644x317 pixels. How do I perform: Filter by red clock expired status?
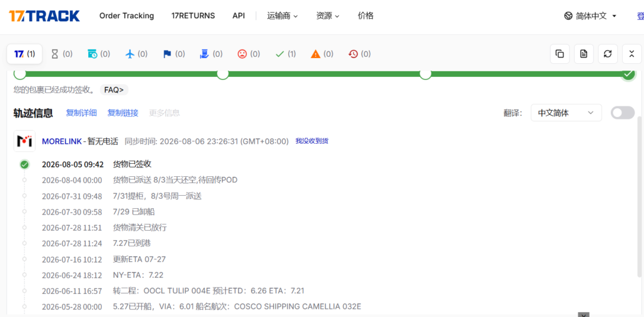360,54
